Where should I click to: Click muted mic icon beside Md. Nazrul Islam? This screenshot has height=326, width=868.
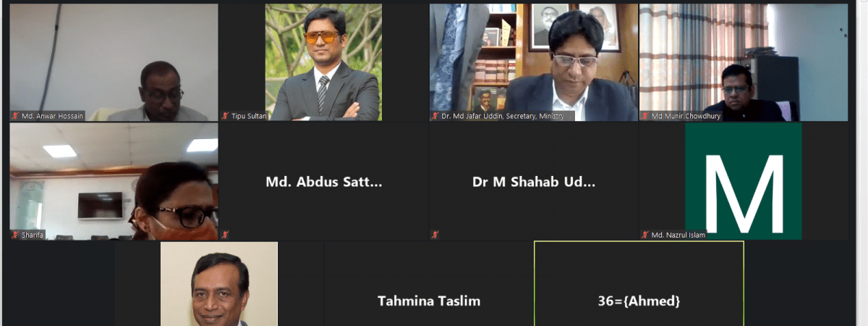tap(644, 235)
